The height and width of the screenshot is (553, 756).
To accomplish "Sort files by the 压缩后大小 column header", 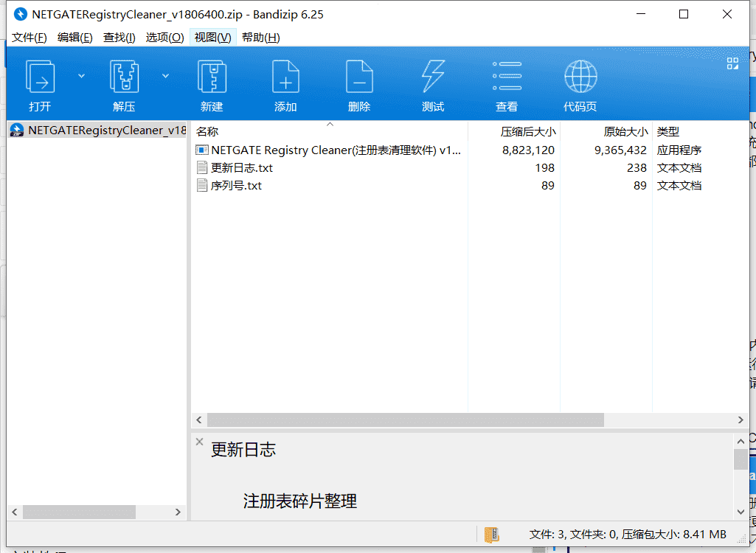I will click(514, 131).
